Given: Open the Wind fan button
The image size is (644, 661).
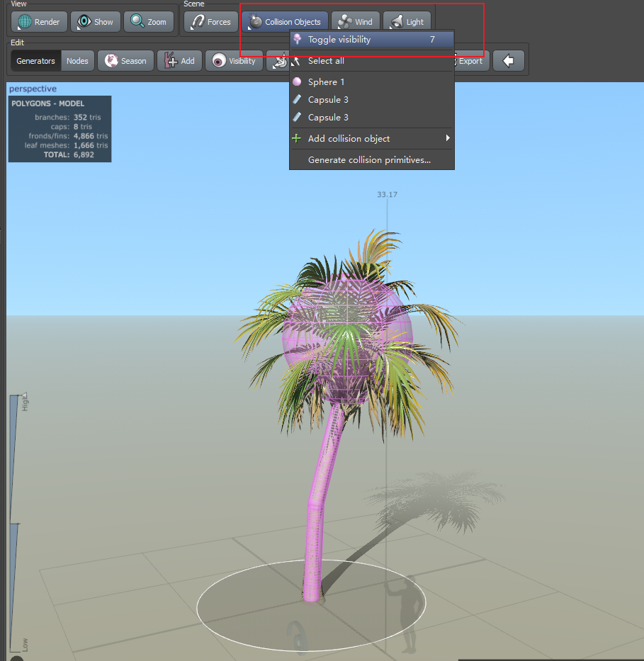Looking at the screenshot, I should coord(356,22).
